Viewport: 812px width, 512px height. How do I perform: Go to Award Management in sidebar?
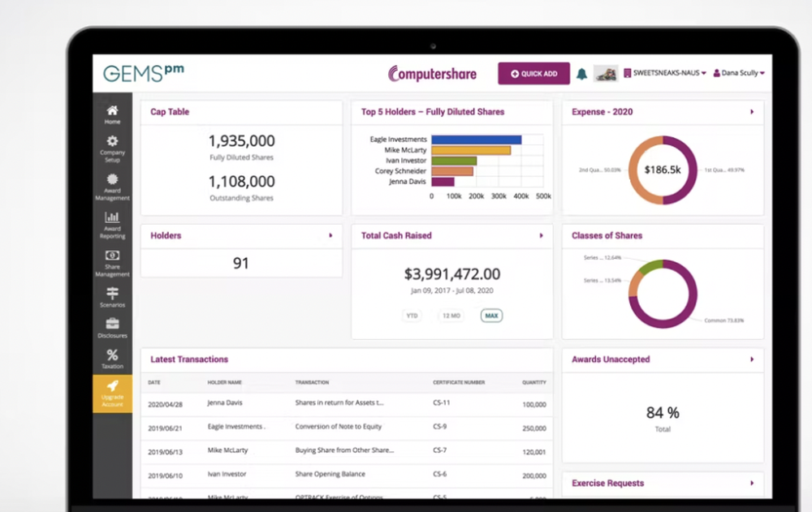[x=112, y=187]
